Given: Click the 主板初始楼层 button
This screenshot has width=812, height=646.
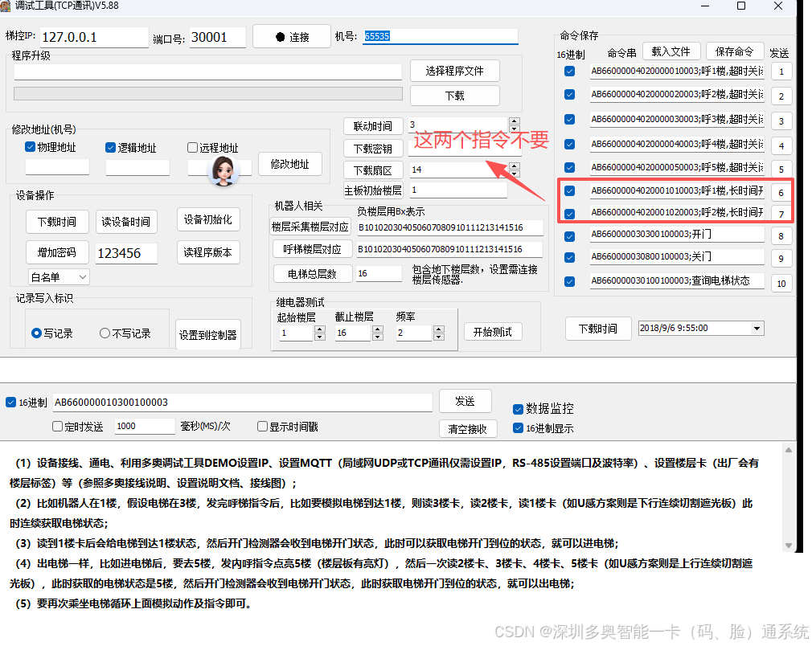Looking at the screenshot, I should tap(373, 190).
